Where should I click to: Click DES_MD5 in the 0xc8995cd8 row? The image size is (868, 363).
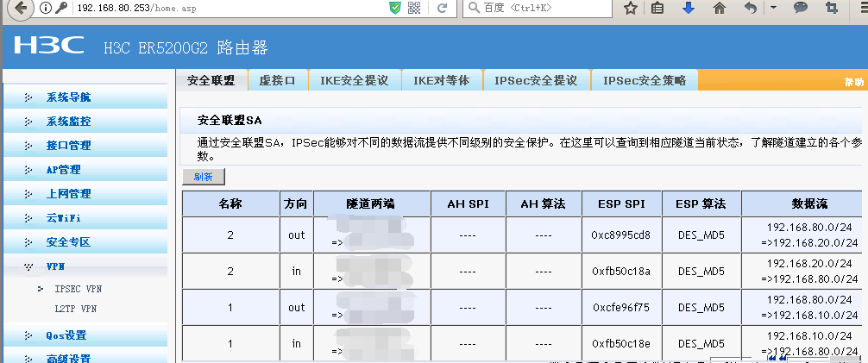701,235
